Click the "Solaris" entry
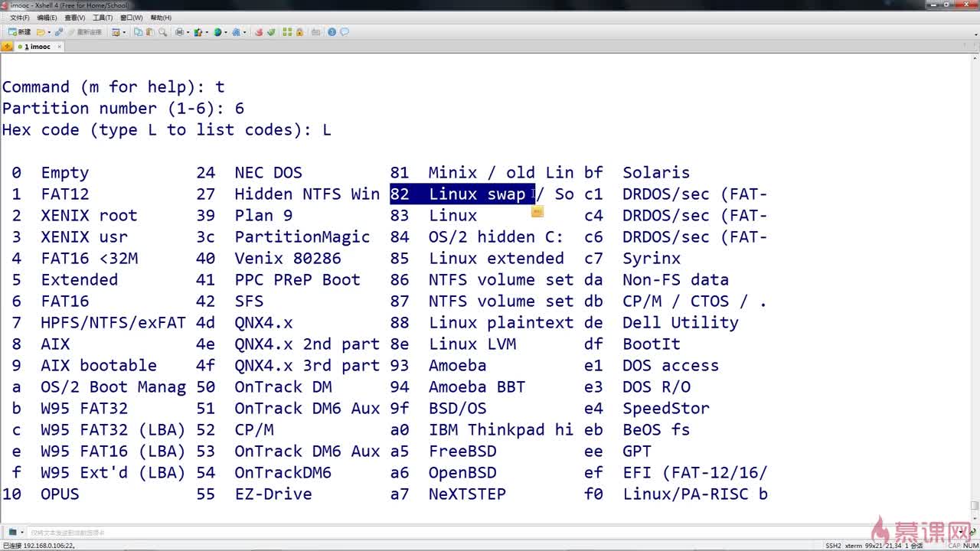 [656, 173]
